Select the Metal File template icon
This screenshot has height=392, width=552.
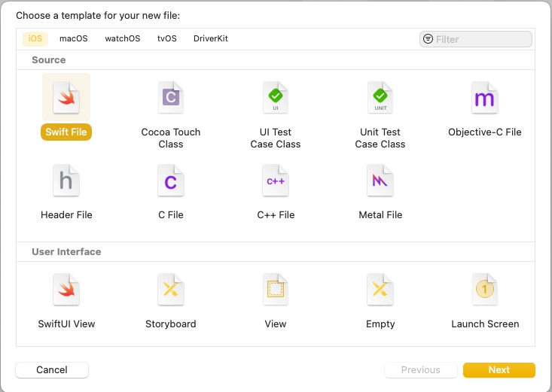click(x=380, y=181)
